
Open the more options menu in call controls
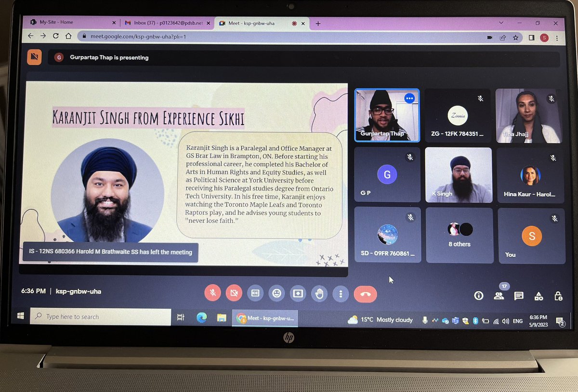click(x=341, y=293)
